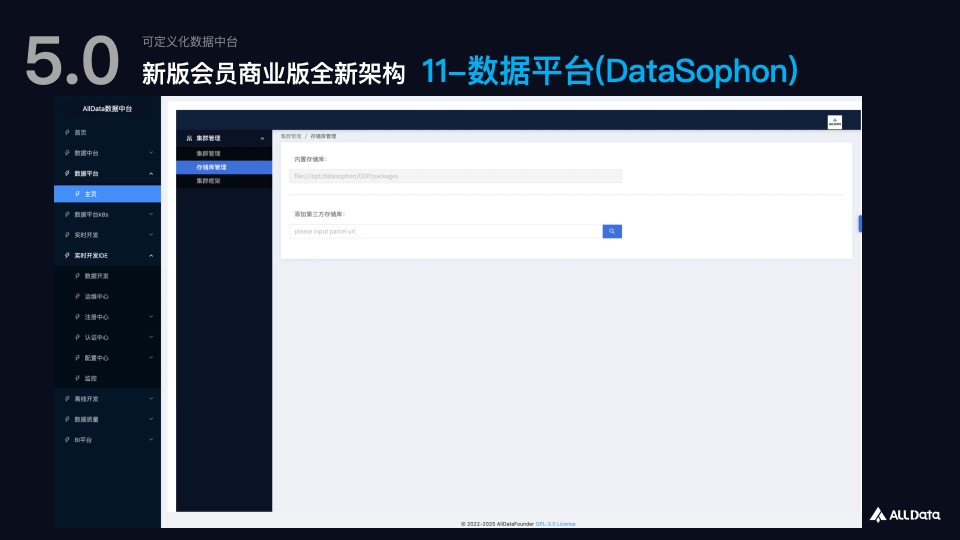Screen dimensions: 960x540
Task: Expand the 认证中心 submenu chevron
Action: pos(151,337)
